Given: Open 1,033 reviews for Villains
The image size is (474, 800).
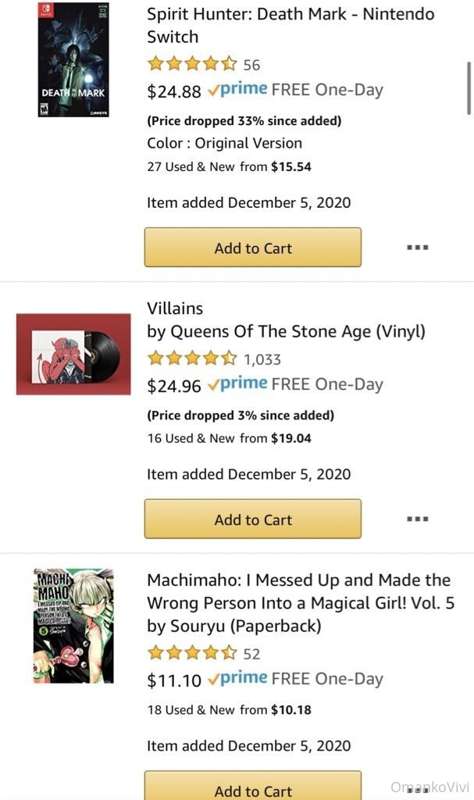Looking at the screenshot, I should [262, 359].
